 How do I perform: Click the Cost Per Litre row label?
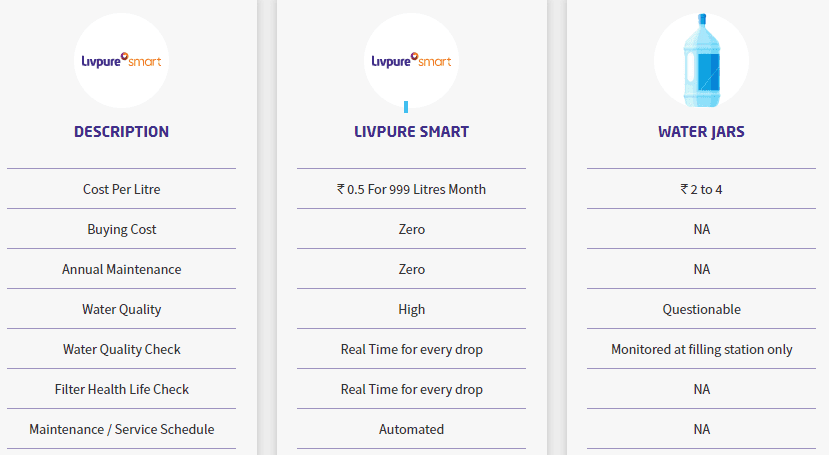[121, 189]
